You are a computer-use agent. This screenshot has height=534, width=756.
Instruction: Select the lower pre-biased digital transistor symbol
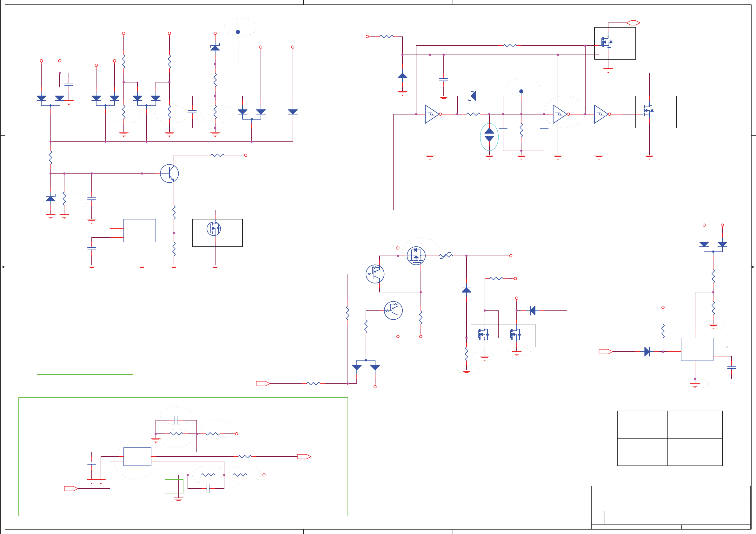(393, 310)
